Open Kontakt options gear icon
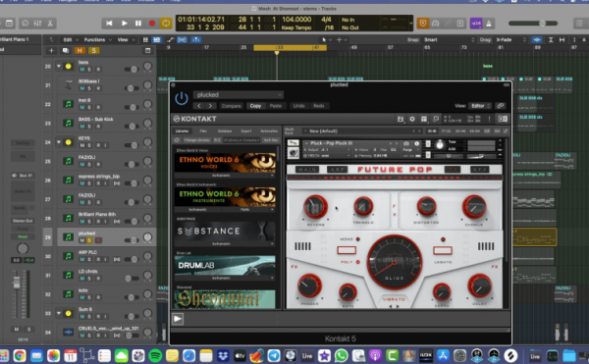 coord(412,119)
